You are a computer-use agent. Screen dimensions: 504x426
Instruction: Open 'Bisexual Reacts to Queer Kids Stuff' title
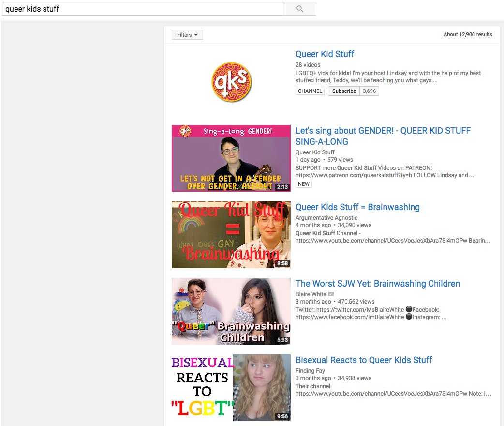(x=364, y=360)
